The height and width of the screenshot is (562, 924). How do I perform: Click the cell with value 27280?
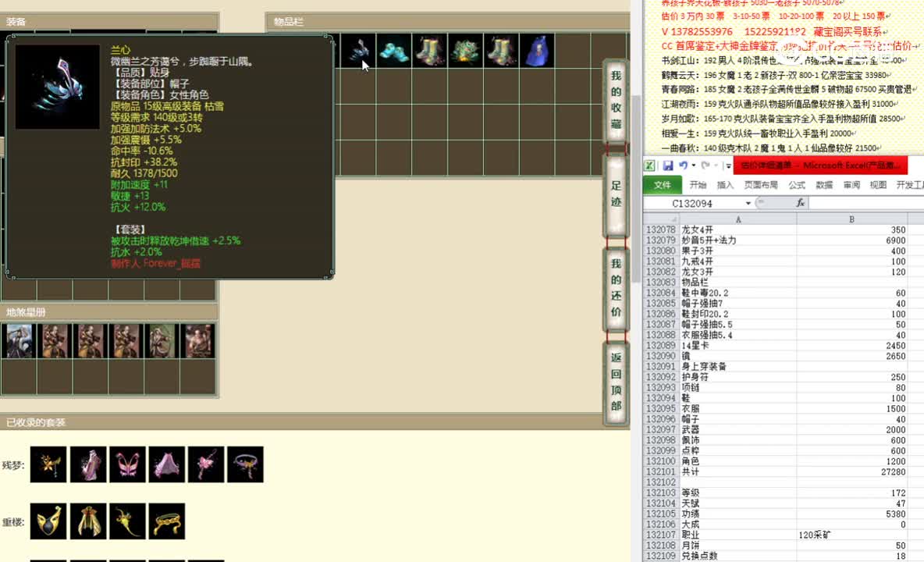(851, 472)
